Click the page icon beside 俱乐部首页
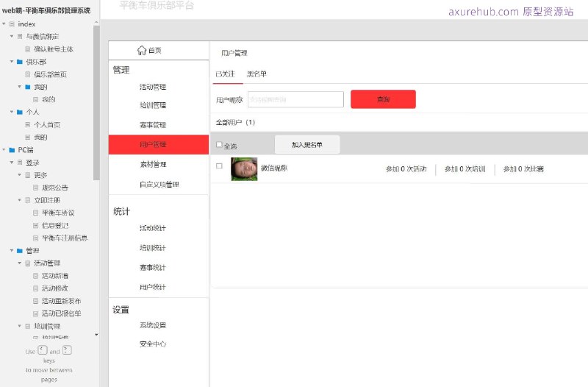This screenshot has width=588, height=387. tap(28, 74)
